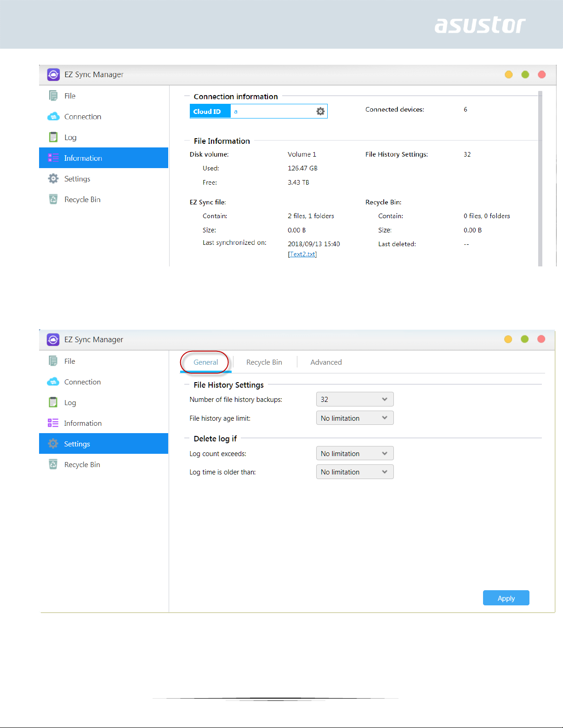Screen dimensions: 563x728
Task: Click Recycle Bin icon in lower window sidebar
Action: click(53, 464)
